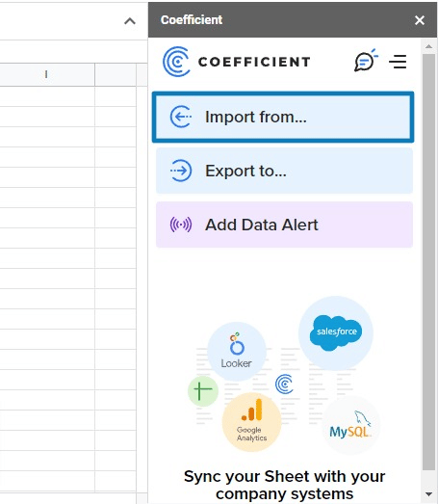
Task: Click sidebar scrollbar down arrow
Action: pyautogui.click(x=428, y=494)
